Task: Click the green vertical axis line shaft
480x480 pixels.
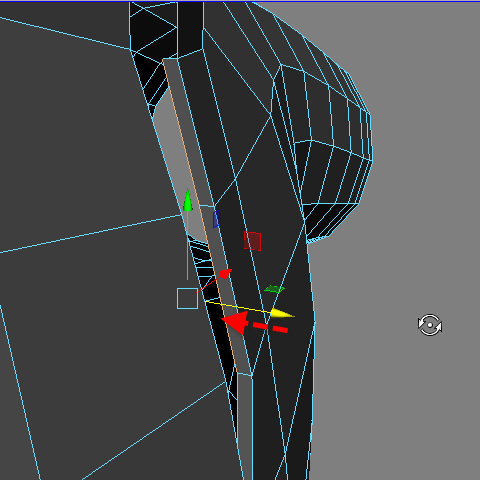Action: (187, 245)
